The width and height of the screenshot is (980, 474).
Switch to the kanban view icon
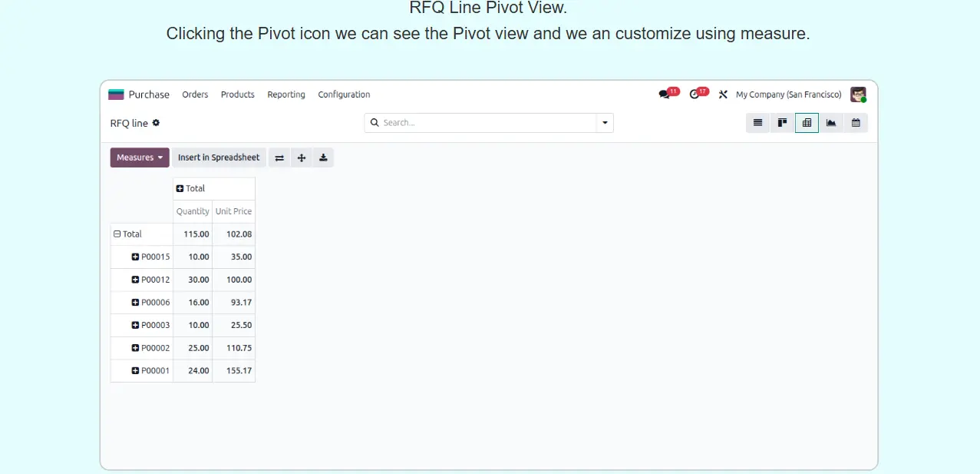coord(782,123)
